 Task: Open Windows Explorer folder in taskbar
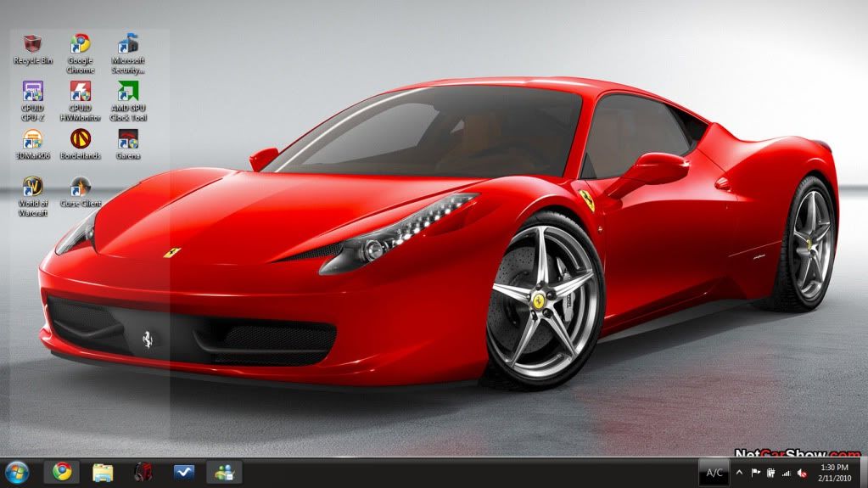pos(103,473)
